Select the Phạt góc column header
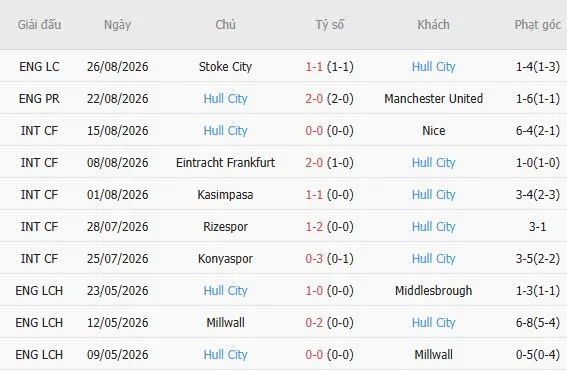The image size is (567, 371). 538,25
